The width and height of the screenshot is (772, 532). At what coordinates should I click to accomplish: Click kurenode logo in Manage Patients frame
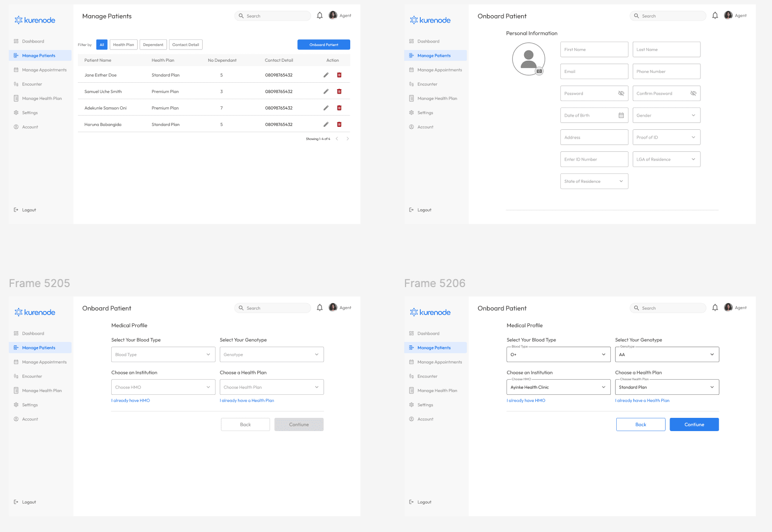pos(35,20)
